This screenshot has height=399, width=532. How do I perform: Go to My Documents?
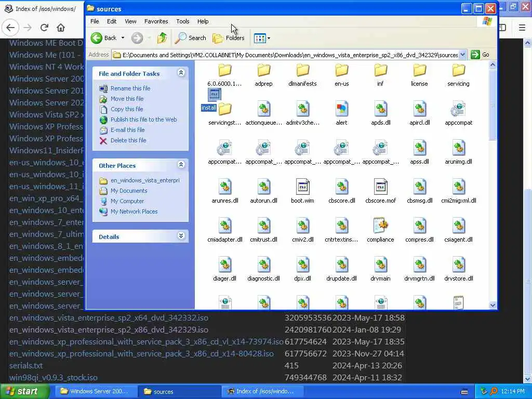[x=129, y=191]
